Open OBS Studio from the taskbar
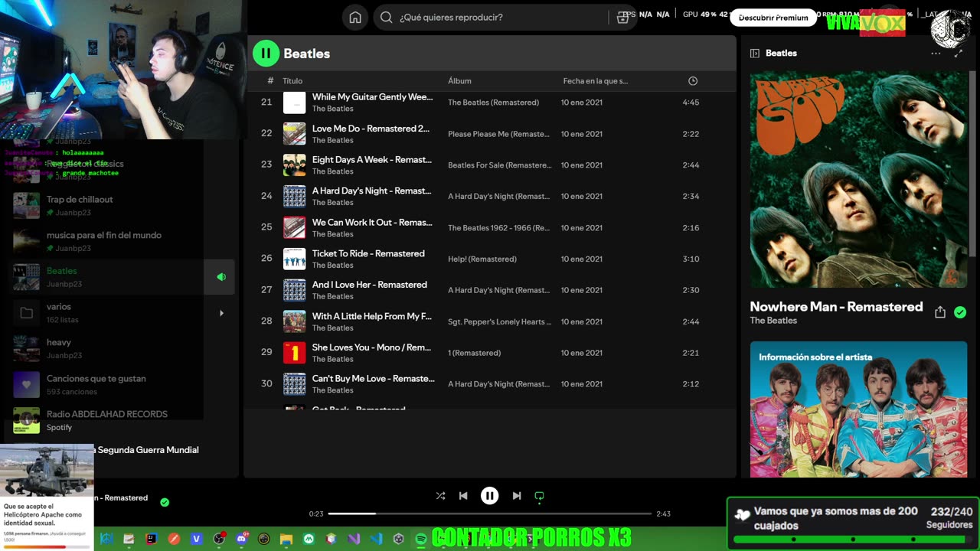This screenshot has width=980, height=551. pos(219,539)
